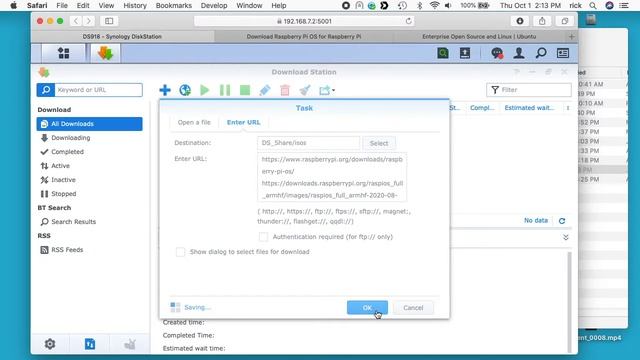Sort by Estimated wait column header
Viewport: 640px width, 360px height.
529,108
